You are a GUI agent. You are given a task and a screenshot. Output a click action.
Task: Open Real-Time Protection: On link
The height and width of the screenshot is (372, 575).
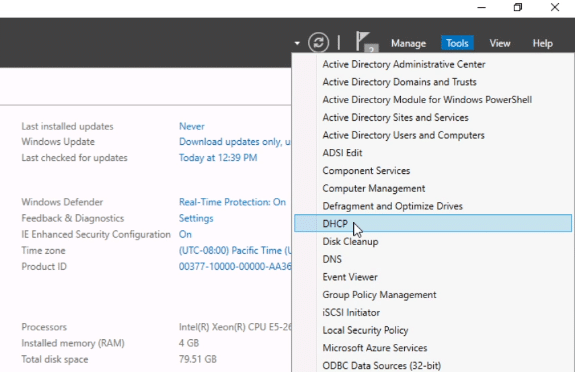(x=232, y=202)
